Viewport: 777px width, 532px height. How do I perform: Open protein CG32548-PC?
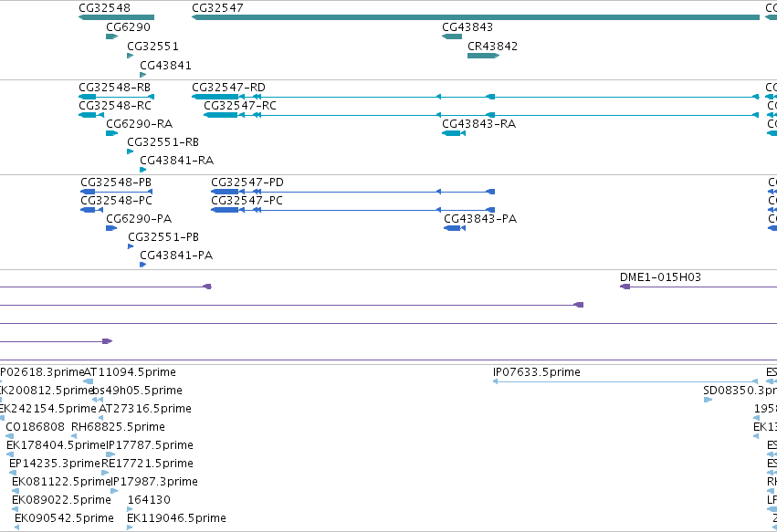click(116, 201)
